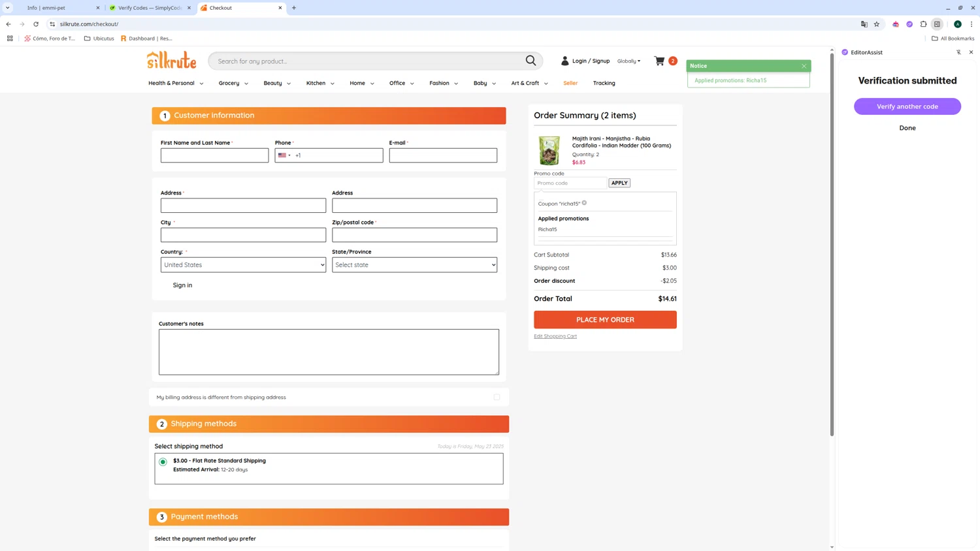Open the Chrome profile avatar

click(x=958, y=24)
